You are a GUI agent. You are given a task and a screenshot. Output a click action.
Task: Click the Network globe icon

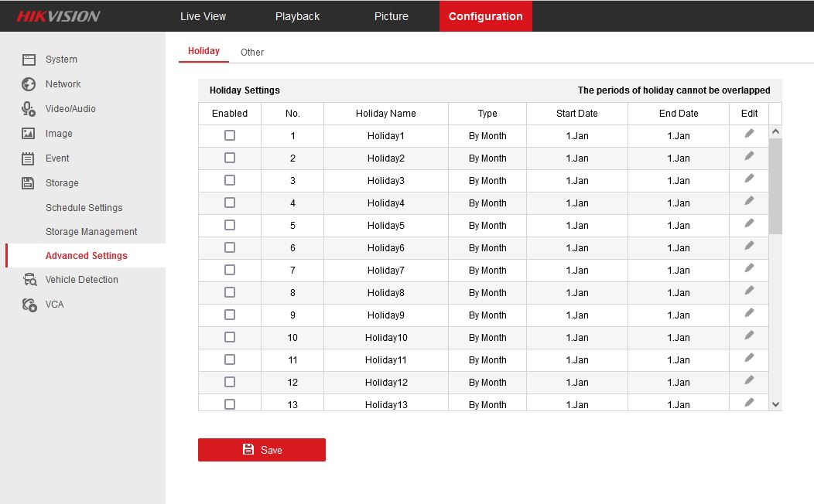coord(29,84)
